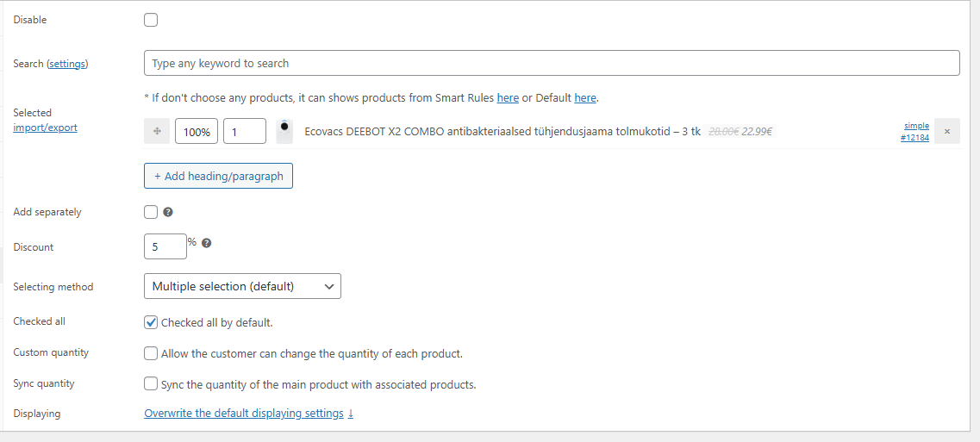Focus the product keyword search field

(552, 63)
